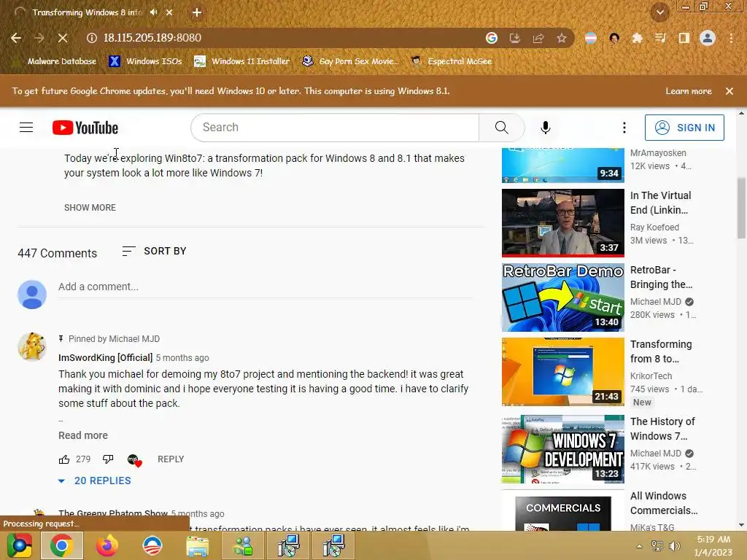Viewport: 747px width, 560px height.
Task: Click the Google icon in the address bar
Action: pyautogui.click(x=491, y=38)
